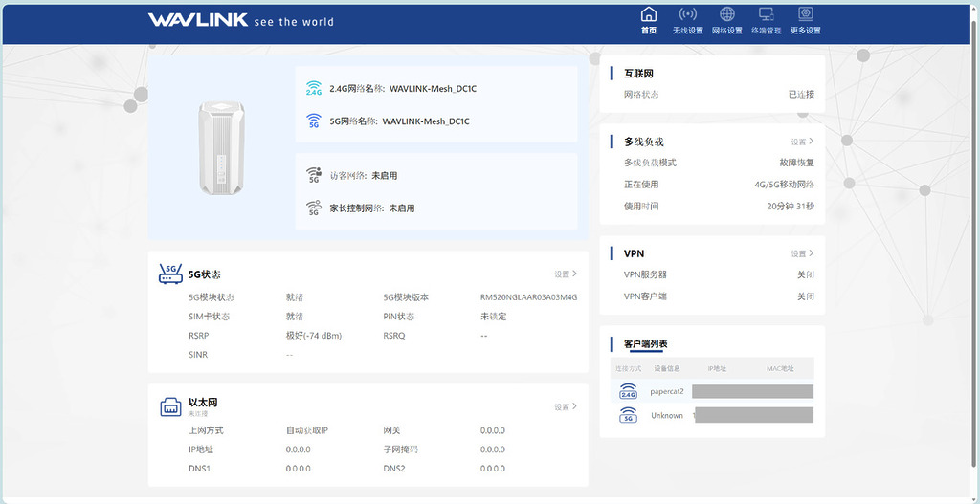The height and width of the screenshot is (504, 980).
Task: Open 终端管理 devices icon
Action: [767, 13]
